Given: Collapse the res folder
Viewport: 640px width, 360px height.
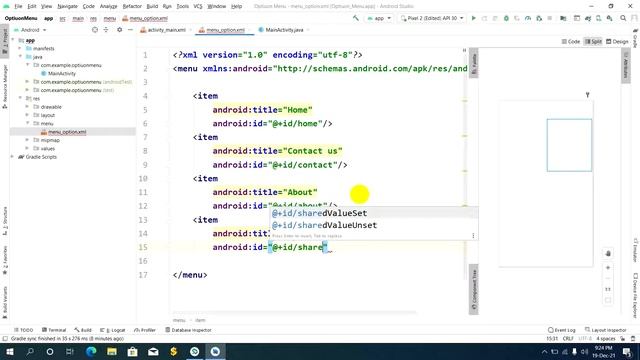Looking at the screenshot, I should click(x=20, y=98).
